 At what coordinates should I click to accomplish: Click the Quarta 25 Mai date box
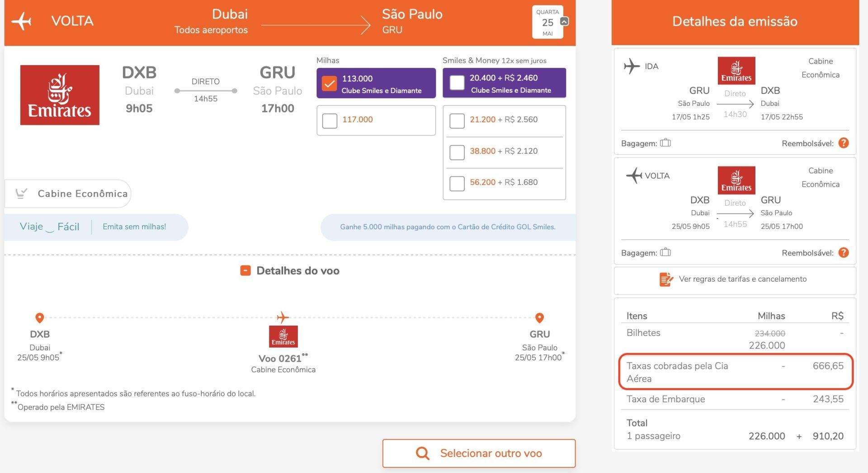pos(547,22)
